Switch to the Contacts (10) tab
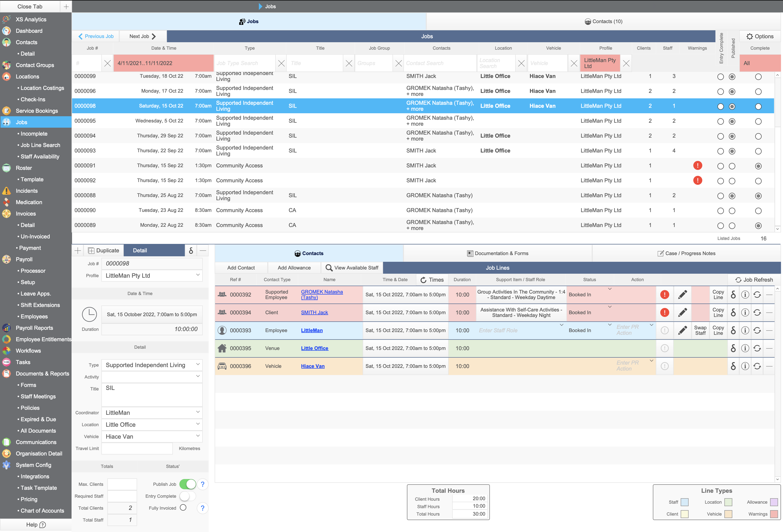 pyautogui.click(x=603, y=22)
